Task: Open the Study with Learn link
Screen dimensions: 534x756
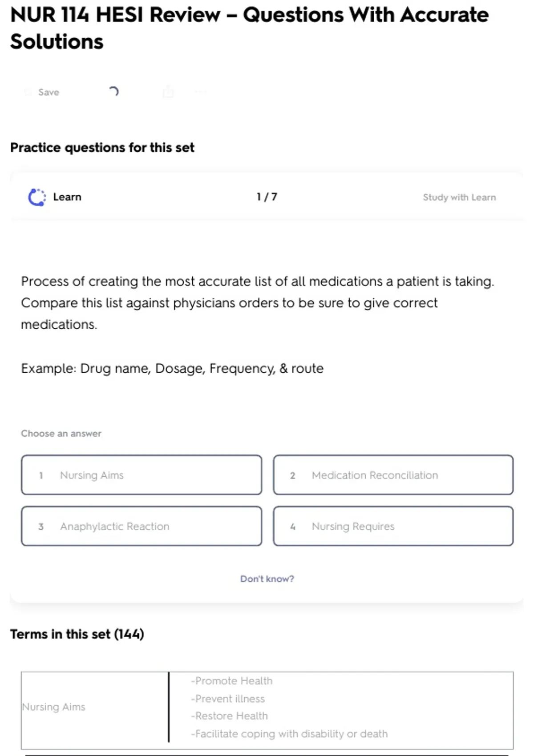Action: 459,197
